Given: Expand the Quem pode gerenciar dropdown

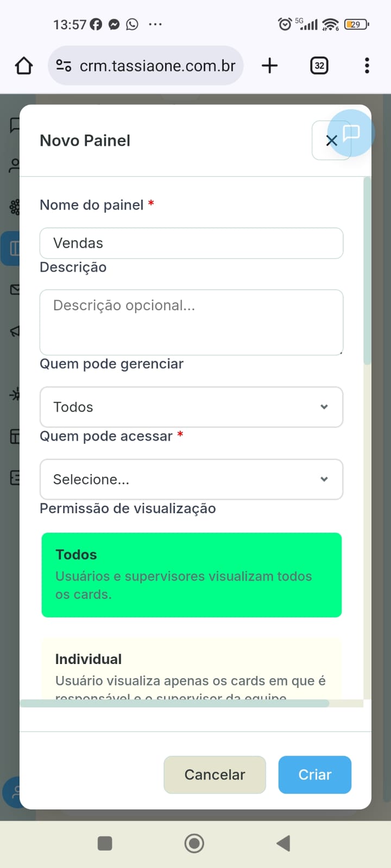Looking at the screenshot, I should coord(191,407).
